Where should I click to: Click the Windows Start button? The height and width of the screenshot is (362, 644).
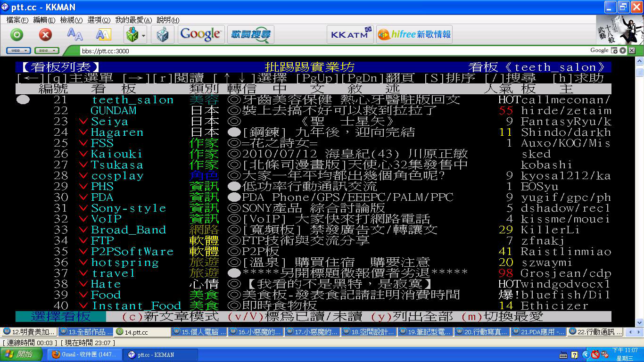22,354
